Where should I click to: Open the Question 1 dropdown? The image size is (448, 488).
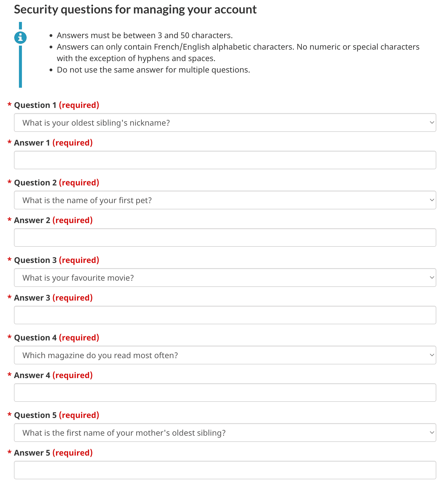pos(225,123)
